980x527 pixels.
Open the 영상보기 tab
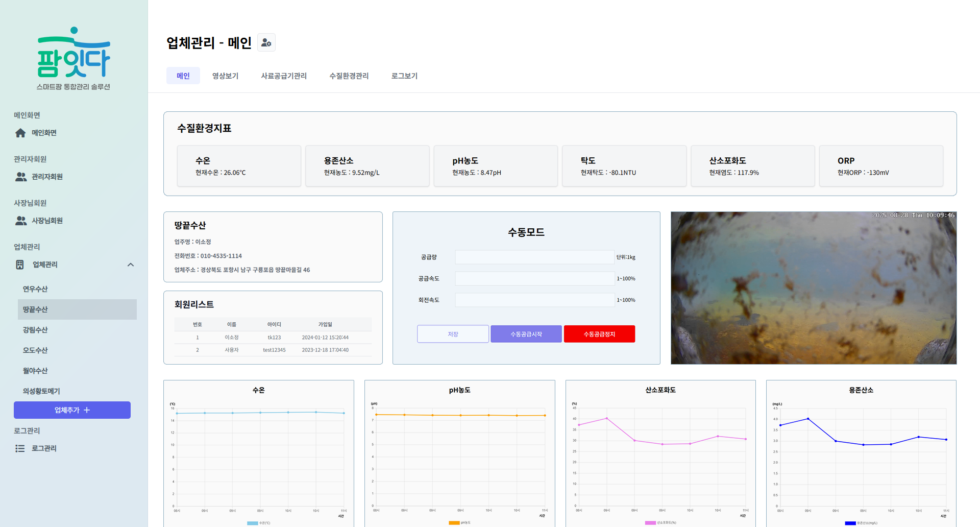(225, 76)
